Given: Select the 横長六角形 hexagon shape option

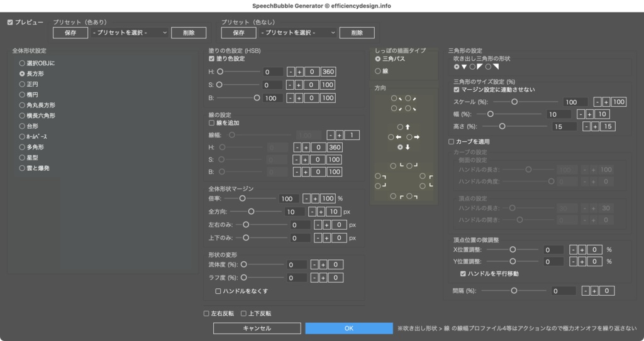Looking at the screenshot, I should point(22,116).
